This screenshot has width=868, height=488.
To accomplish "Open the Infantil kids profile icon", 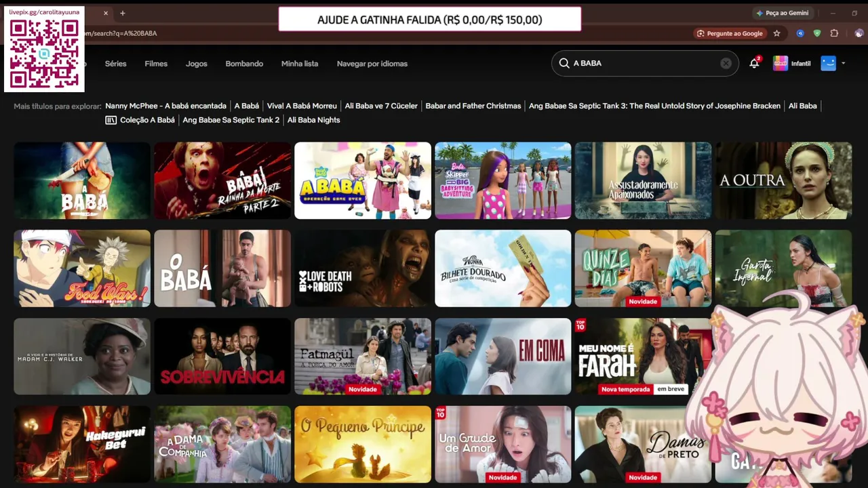I will (781, 63).
